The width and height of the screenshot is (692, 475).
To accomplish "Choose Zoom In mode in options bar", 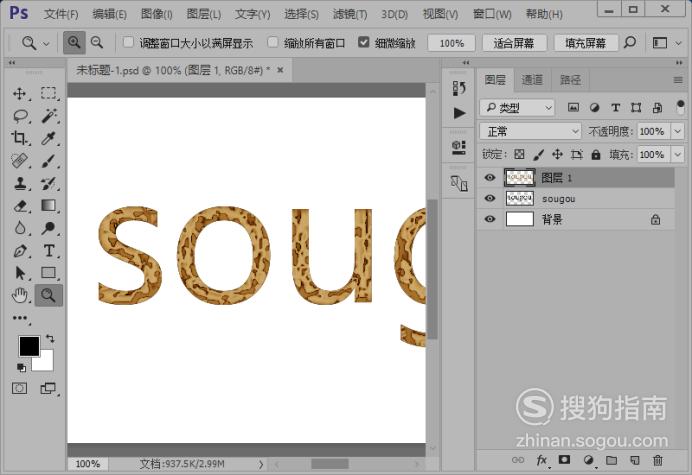I will pos(74,43).
